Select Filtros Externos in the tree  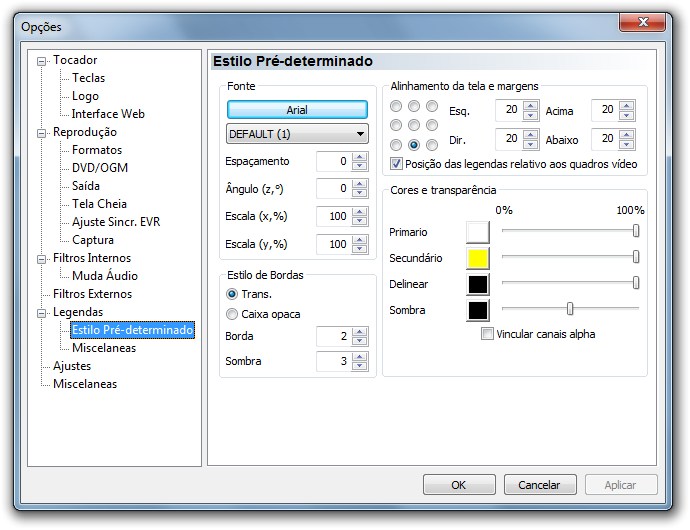click(92, 294)
